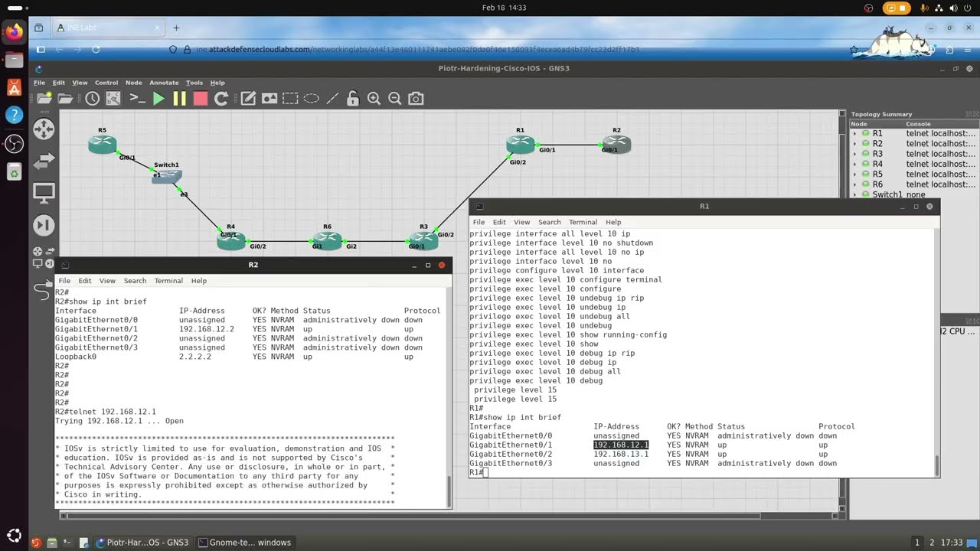Switch to Gnome-terminal windows in taskbar
The width and height of the screenshot is (980, 551).
point(244,543)
